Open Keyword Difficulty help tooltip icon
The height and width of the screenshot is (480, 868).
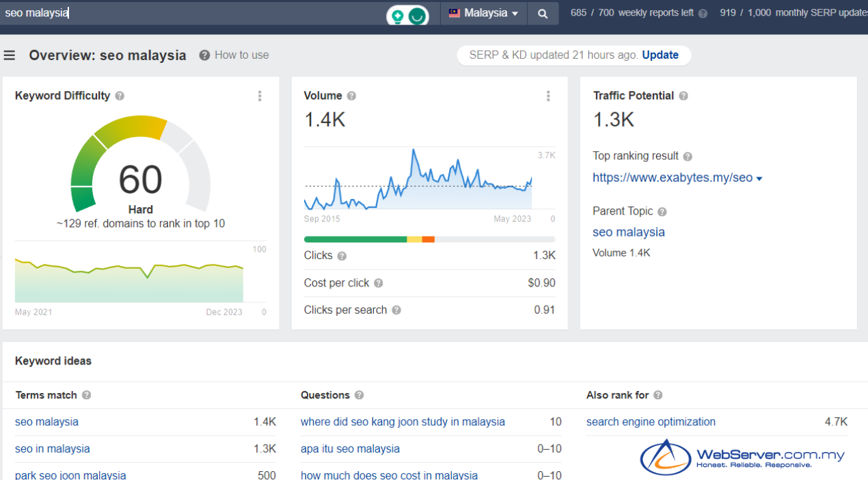(x=120, y=96)
